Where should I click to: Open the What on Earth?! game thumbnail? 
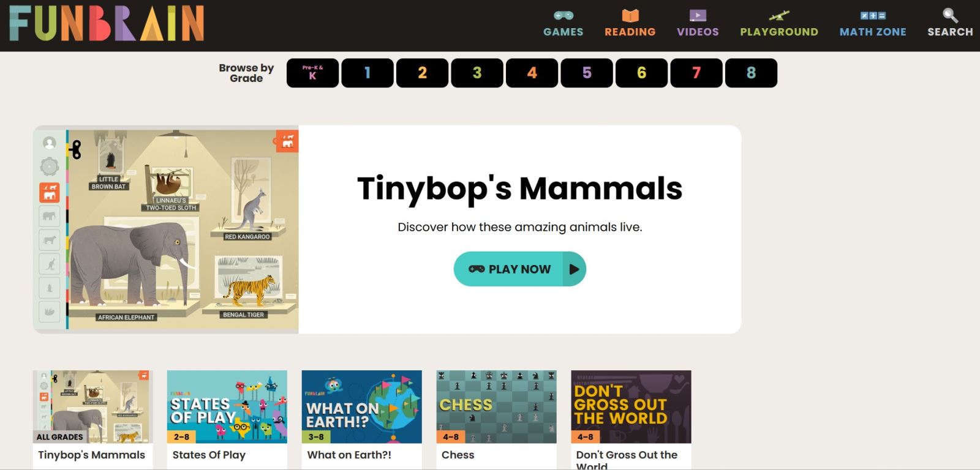coord(361,406)
